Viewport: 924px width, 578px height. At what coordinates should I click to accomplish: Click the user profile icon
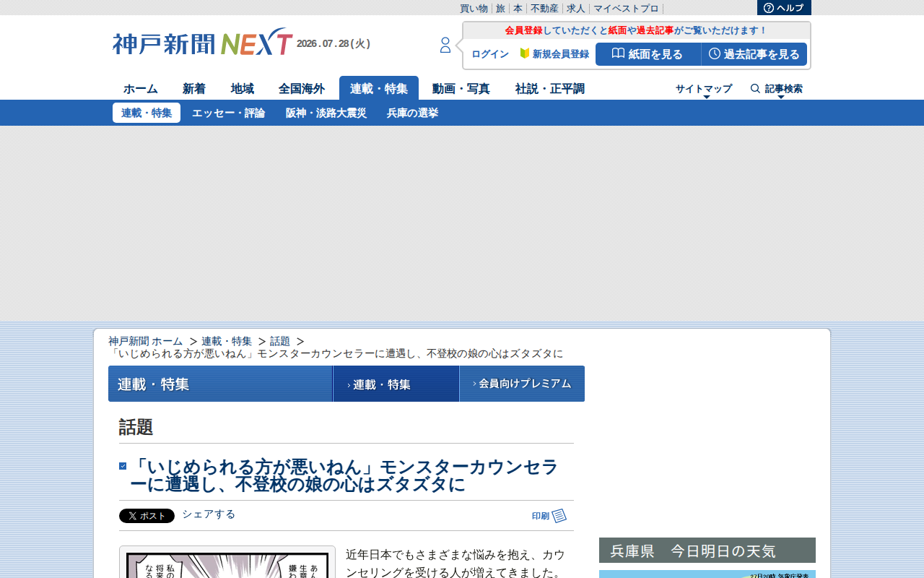click(445, 46)
